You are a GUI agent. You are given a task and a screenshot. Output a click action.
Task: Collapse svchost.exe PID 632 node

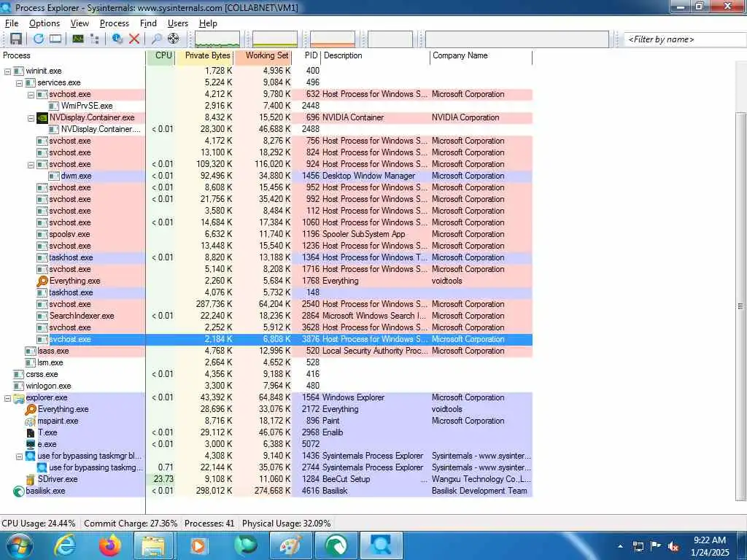[31, 95]
